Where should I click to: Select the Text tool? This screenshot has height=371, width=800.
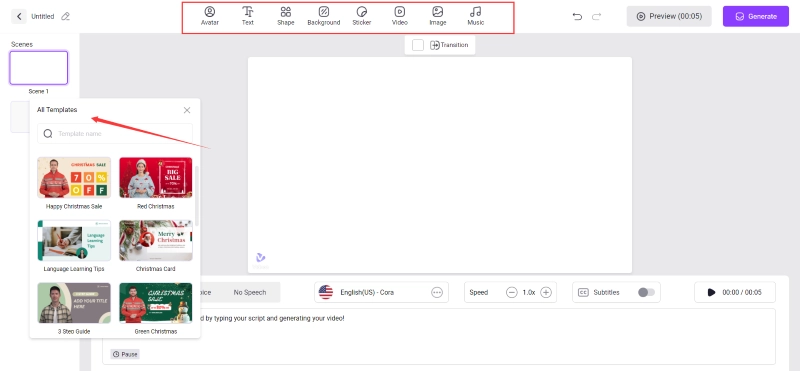[248, 16]
